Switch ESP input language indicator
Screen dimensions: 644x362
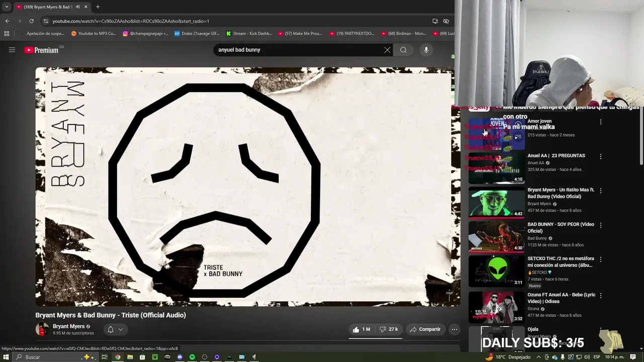(x=597, y=357)
